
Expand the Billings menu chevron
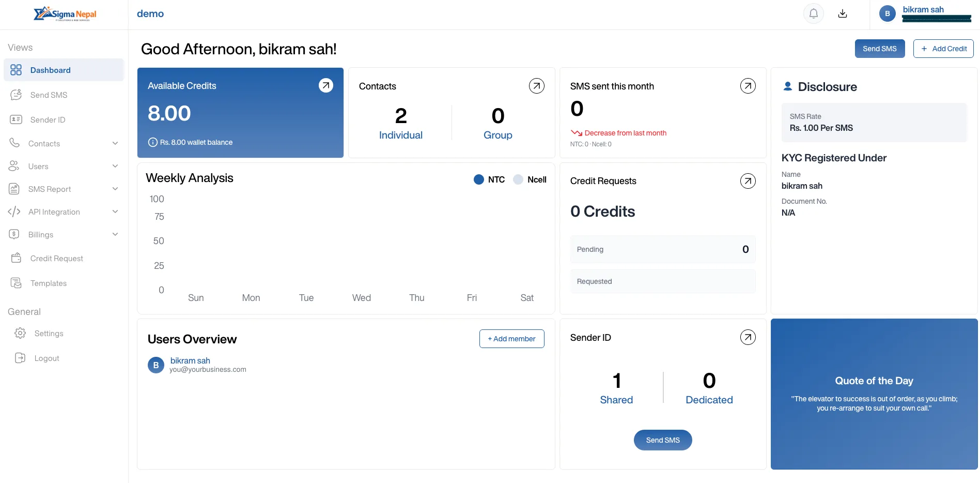(115, 234)
